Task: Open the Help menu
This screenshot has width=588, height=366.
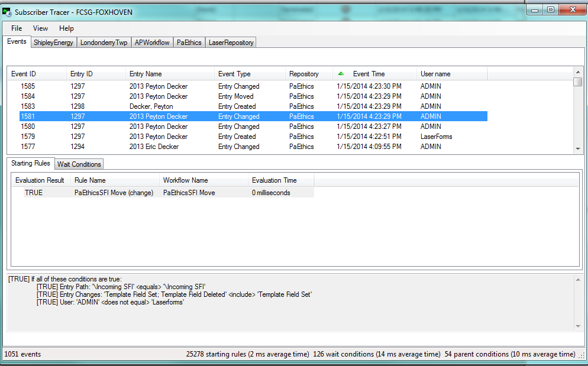Action: [66, 28]
